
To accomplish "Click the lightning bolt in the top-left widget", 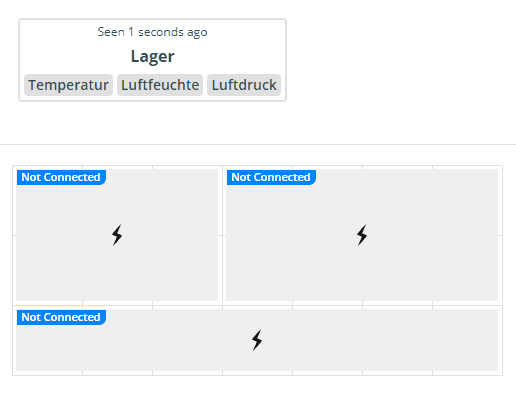I will pos(117,235).
